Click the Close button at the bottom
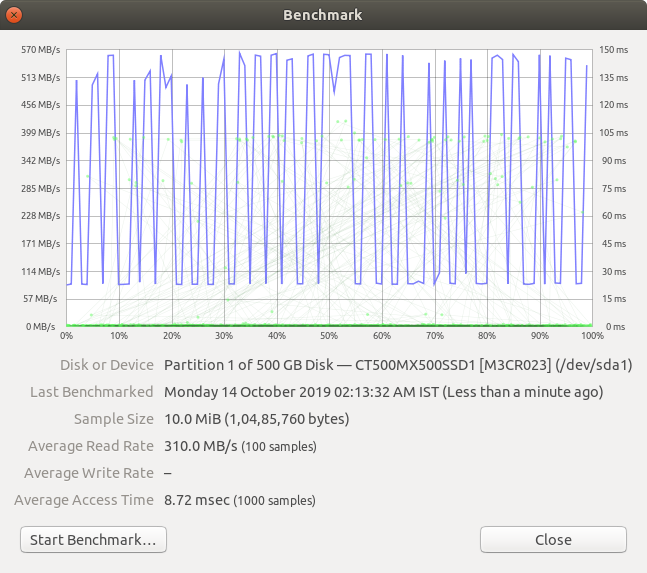The image size is (647, 573). tap(553, 539)
